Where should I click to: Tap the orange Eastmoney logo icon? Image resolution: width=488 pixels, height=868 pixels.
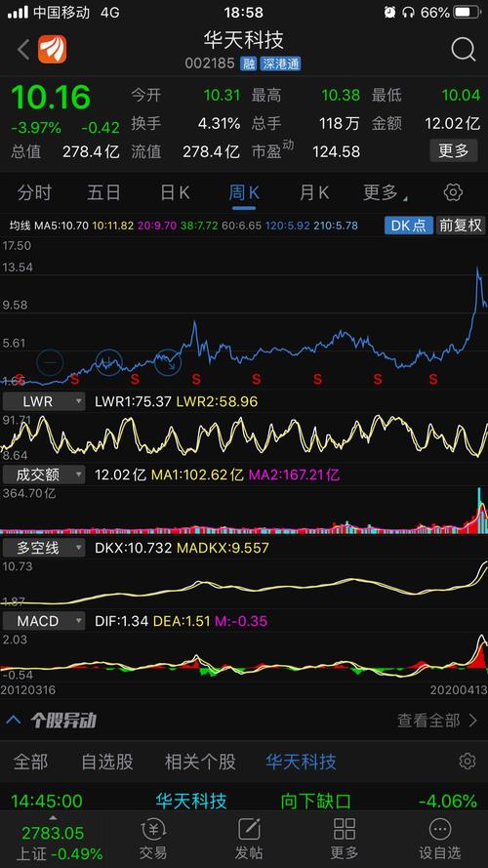pos(52,49)
